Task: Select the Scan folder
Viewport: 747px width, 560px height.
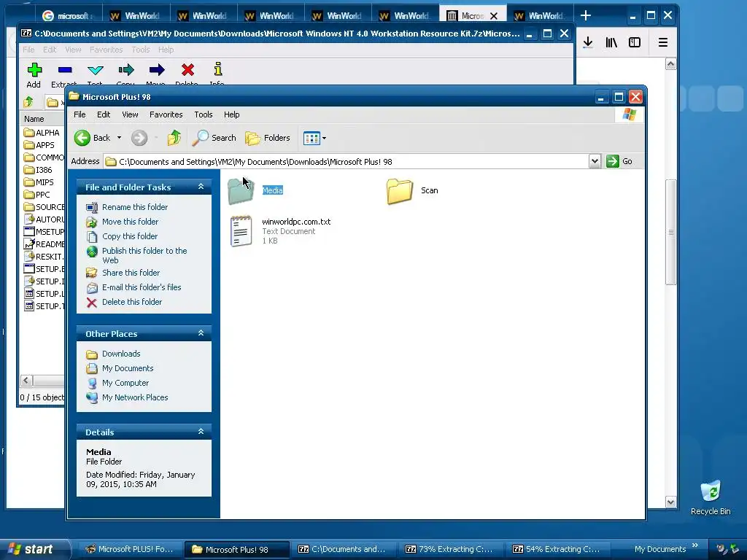Action: pos(412,190)
